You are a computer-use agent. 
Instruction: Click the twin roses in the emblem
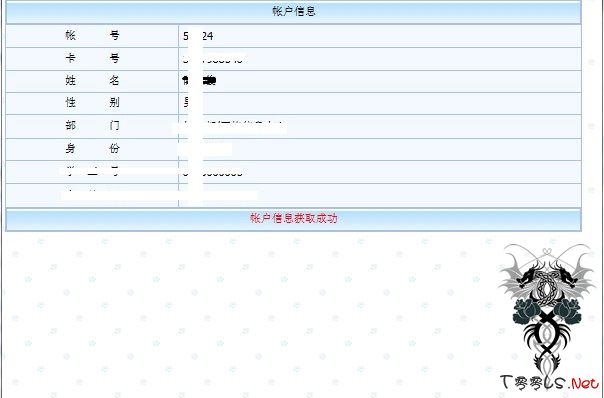[x=547, y=311]
